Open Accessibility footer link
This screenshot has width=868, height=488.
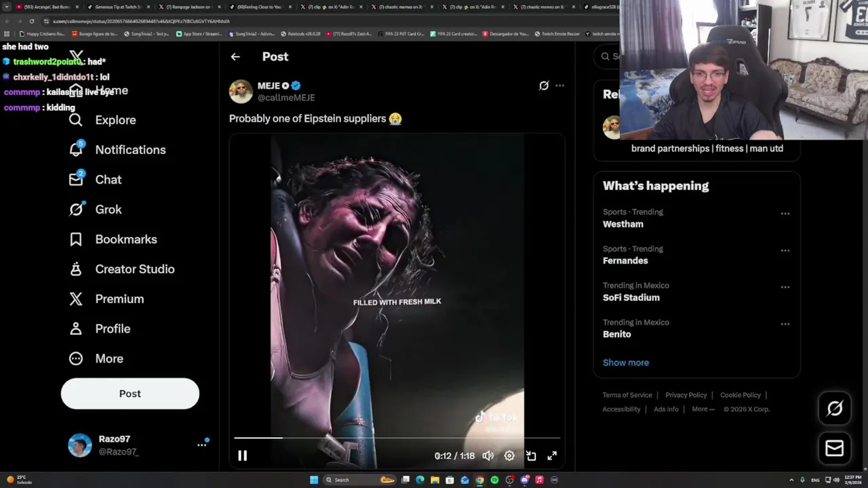click(621, 409)
